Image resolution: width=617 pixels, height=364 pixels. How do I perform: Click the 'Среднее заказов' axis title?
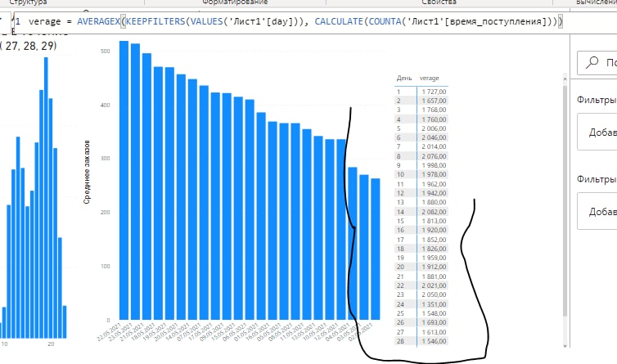pyautogui.click(x=87, y=172)
